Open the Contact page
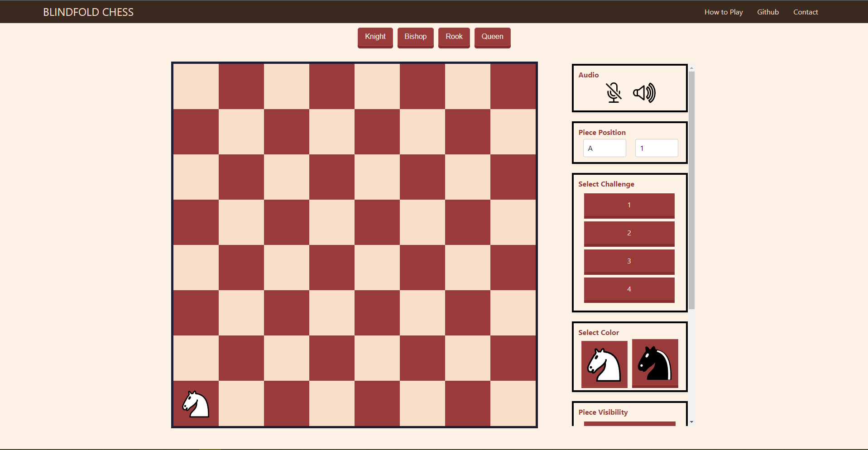 point(806,12)
